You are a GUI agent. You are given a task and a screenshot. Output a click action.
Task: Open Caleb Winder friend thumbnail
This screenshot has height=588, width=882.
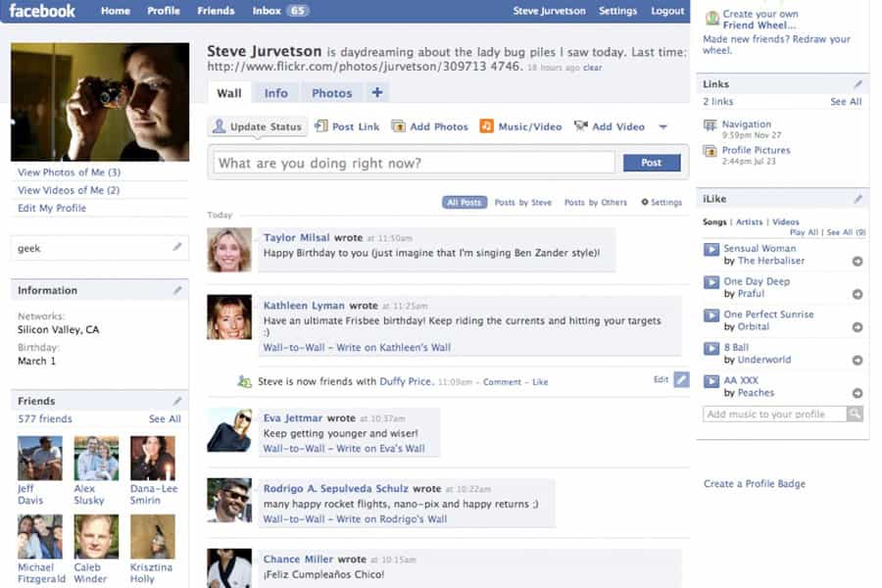96,536
